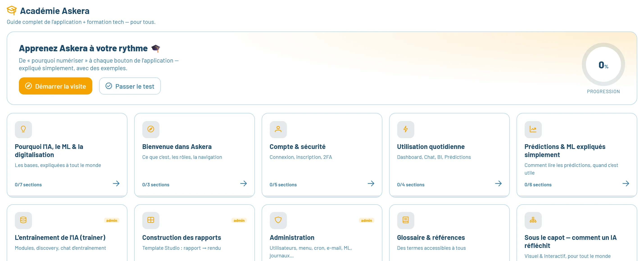Click the "0/4 sections" progress text

coord(411,184)
